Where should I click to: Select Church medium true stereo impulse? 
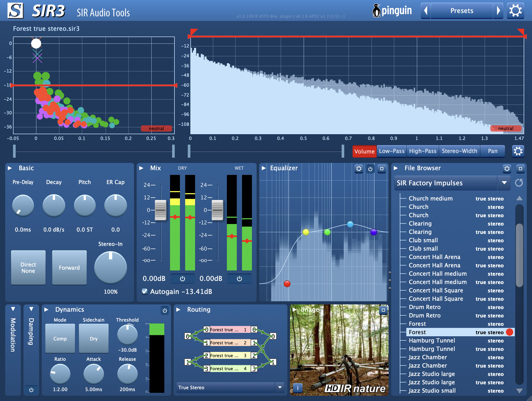coord(456,198)
